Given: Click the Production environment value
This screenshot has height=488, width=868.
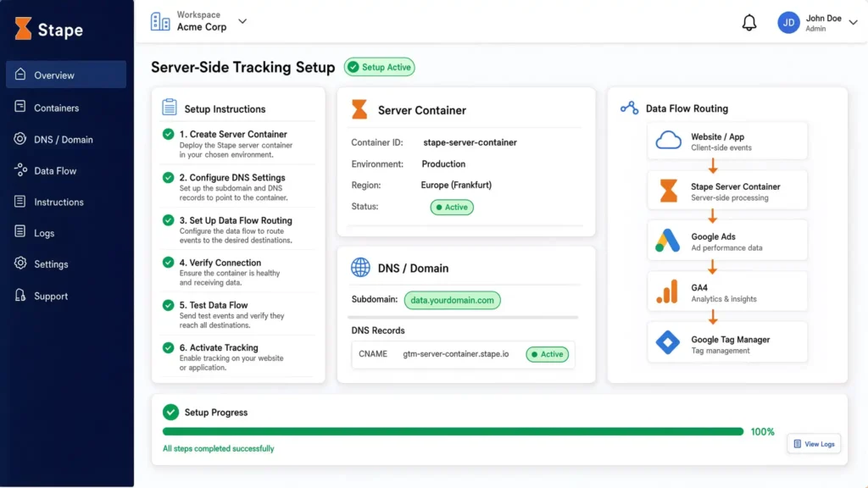Looking at the screenshot, I should (x=443, y=164).
